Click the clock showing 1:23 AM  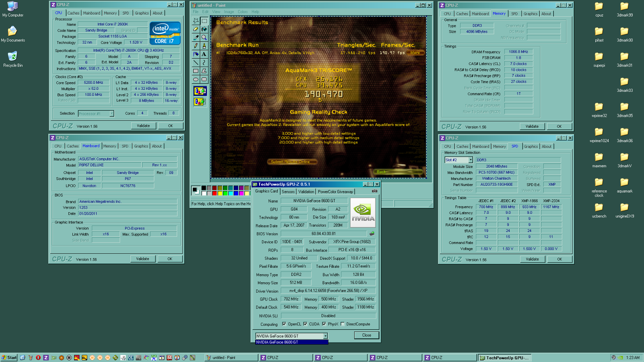[633, 358]
